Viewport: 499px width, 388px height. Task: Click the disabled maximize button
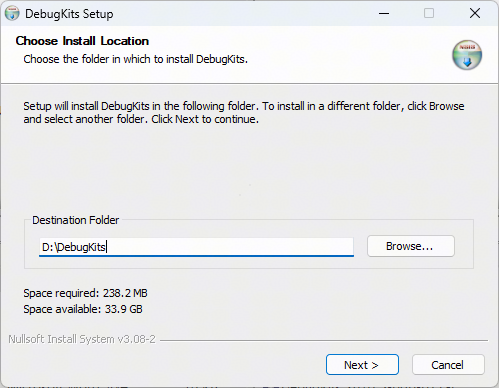429,13
